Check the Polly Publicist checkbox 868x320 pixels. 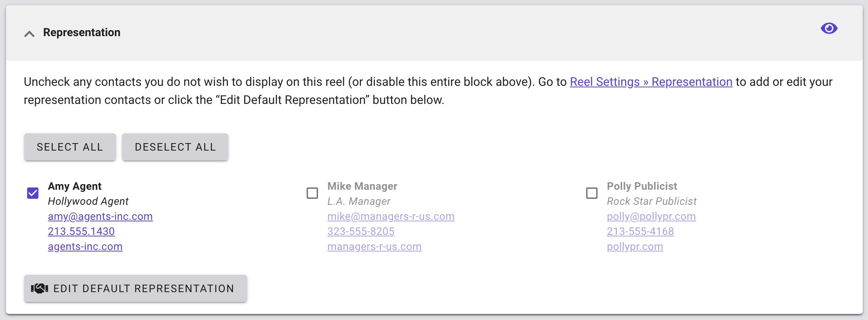592,193
